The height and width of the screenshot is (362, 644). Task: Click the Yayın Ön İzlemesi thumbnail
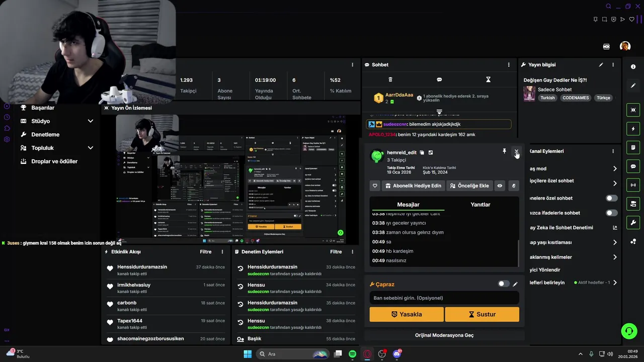pos(231,179)
